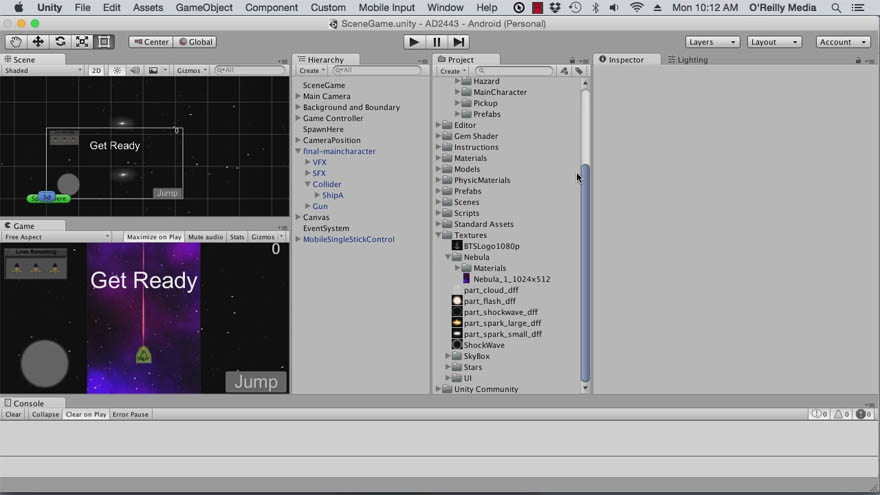Open Shaded draw mode dropdown
This screenshot has width=880, height=495.
[43, 70]
